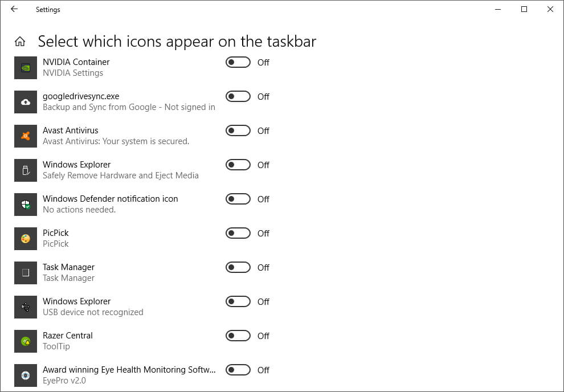
Task: Click the Task Manager icon
Action: [x=26, y=272]
